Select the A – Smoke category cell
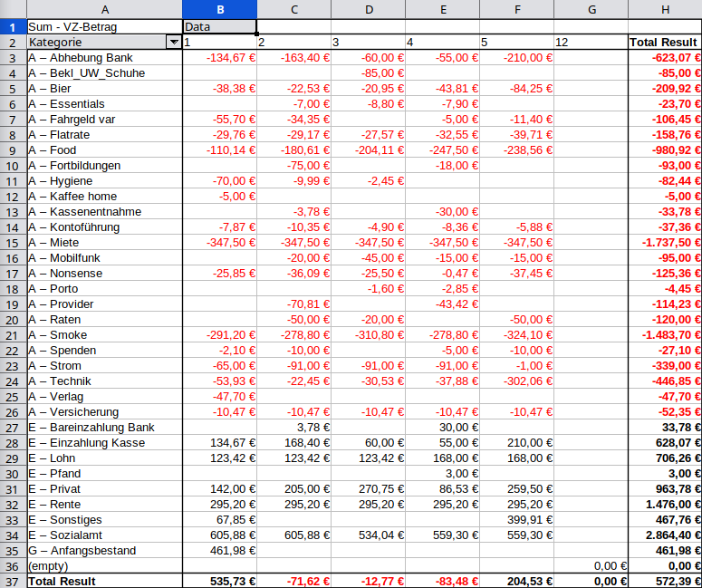This screenshot has height=588, width=702. point(104,335)
